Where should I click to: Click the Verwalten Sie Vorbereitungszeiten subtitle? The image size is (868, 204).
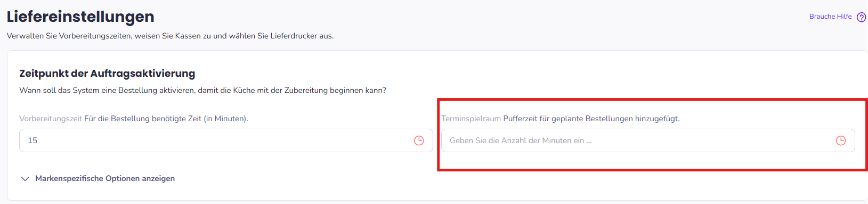click(x=170, y=36)
